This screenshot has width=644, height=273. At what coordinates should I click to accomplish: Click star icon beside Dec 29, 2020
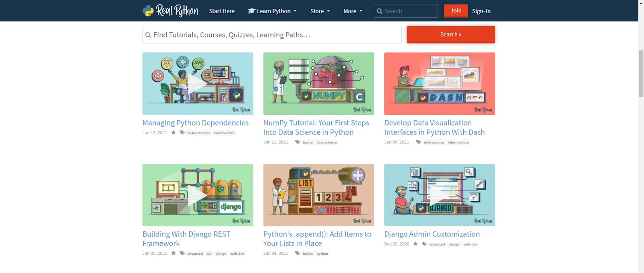415,244
